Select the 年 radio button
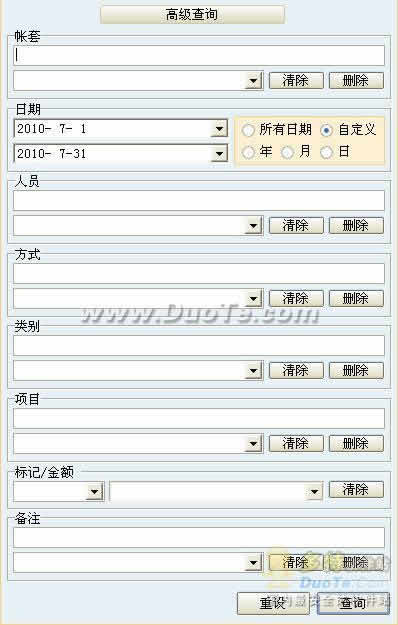The image size is (398, 625). 248,152
